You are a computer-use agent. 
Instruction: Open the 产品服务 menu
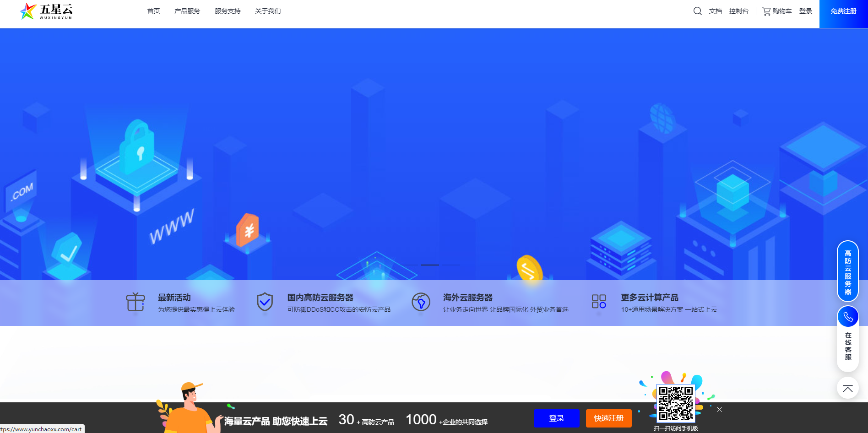187,11
